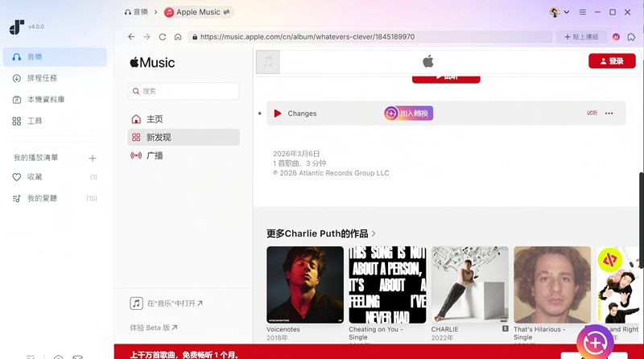Click the 2026 Atlantic Records copyright text
Screen dimensions: 644x359
(x=331, y=173)
